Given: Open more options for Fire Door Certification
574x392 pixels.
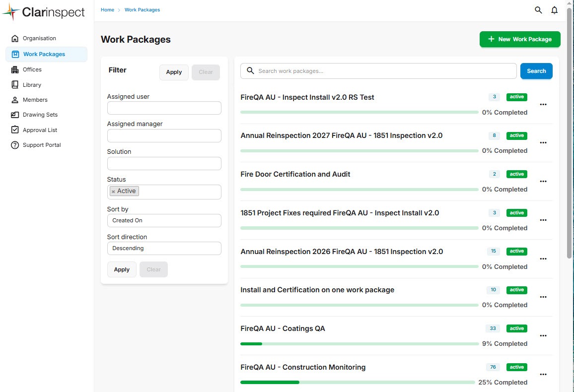Looking at the screenshot, I should coord(543,182).
